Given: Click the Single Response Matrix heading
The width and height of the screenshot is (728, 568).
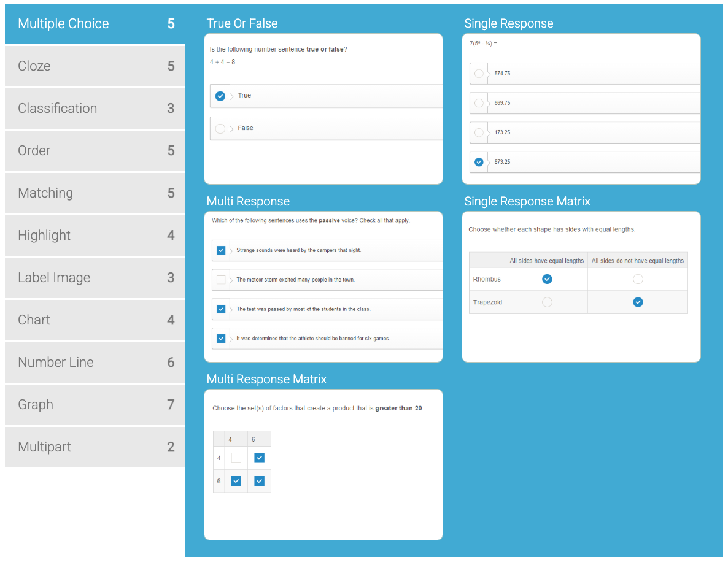Looking at the screenshot, I should click(527, 201).
